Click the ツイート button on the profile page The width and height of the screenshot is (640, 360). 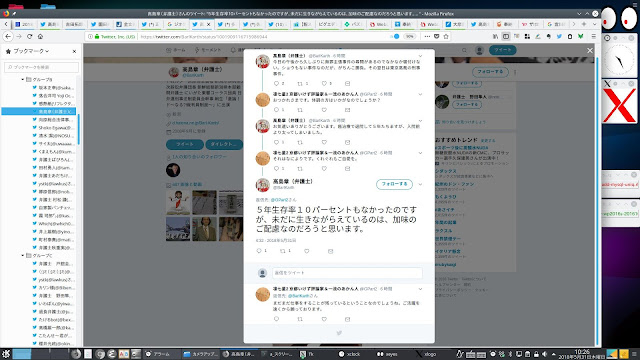(x=185, y=144)
